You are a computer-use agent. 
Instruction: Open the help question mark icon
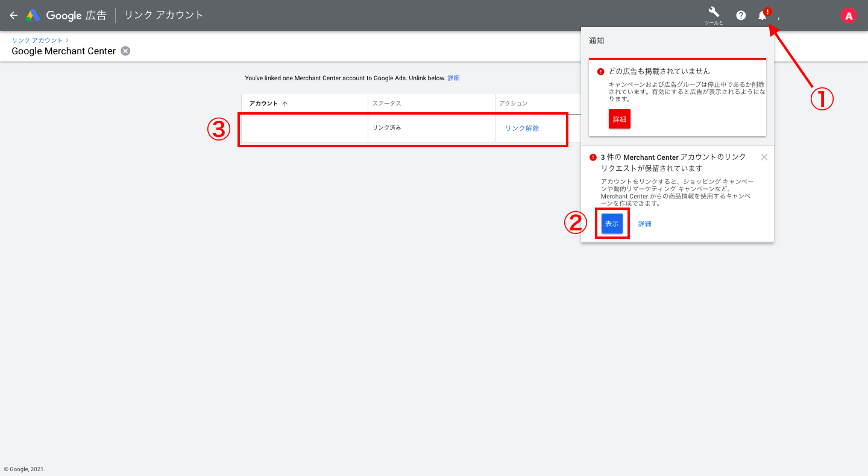click(741, 16)
